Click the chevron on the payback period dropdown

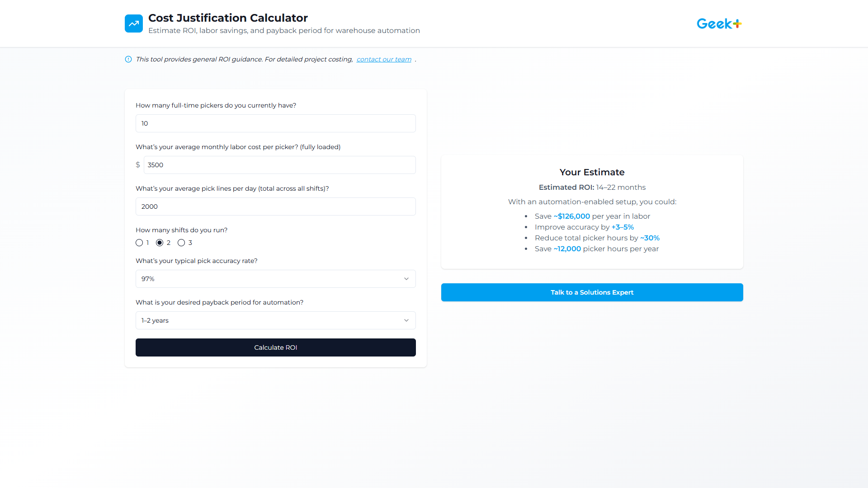click(406, 320)
